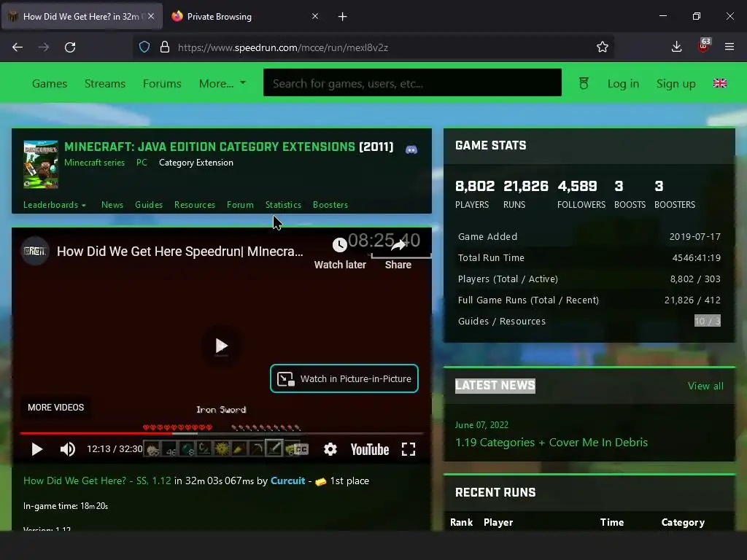Click play in the video control bar
The height and width of the screenshot is (560, 747).
tap(36, 449)
